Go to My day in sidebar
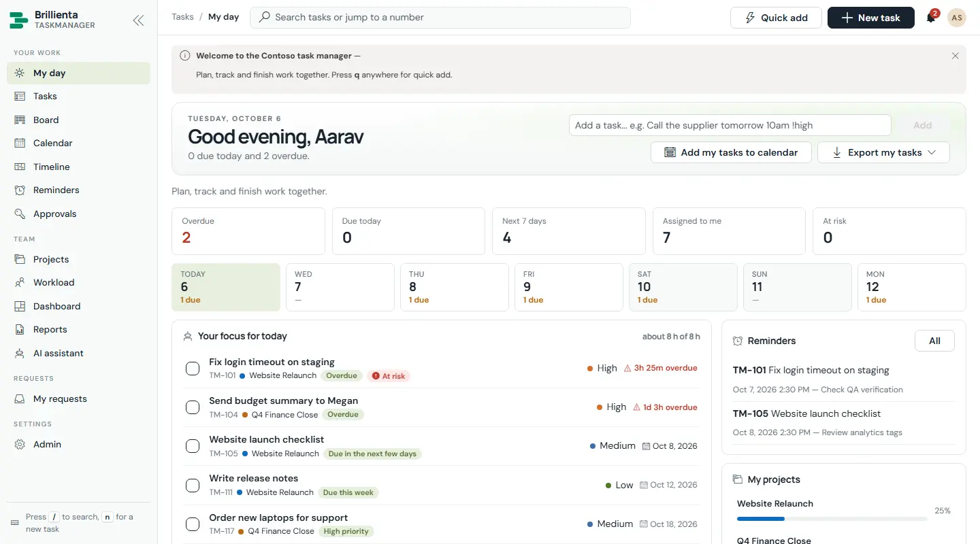The width and height of the screenshot is (980, 544). (78, 73)
